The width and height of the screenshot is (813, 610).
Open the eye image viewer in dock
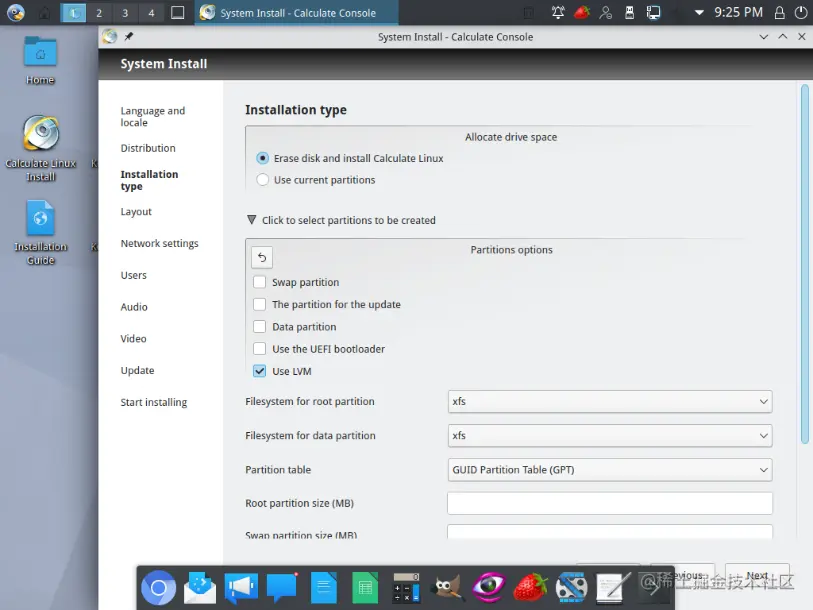click(488, 588)
